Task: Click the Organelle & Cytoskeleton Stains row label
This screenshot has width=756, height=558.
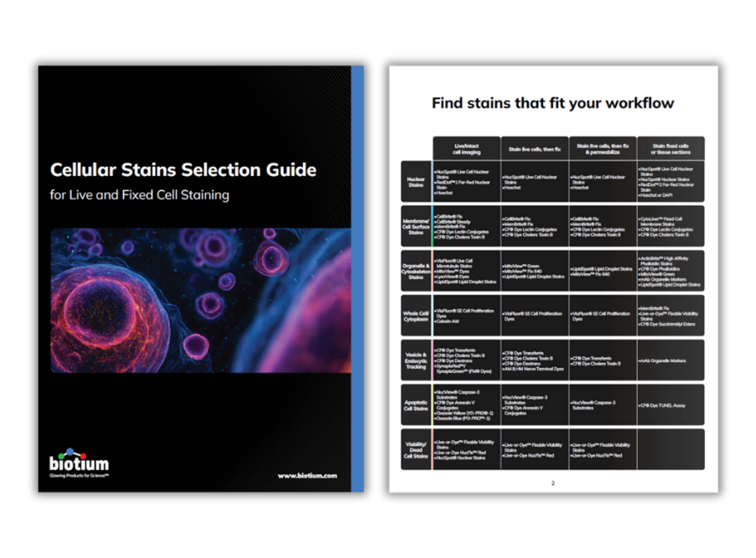Action: pos(415,271)
